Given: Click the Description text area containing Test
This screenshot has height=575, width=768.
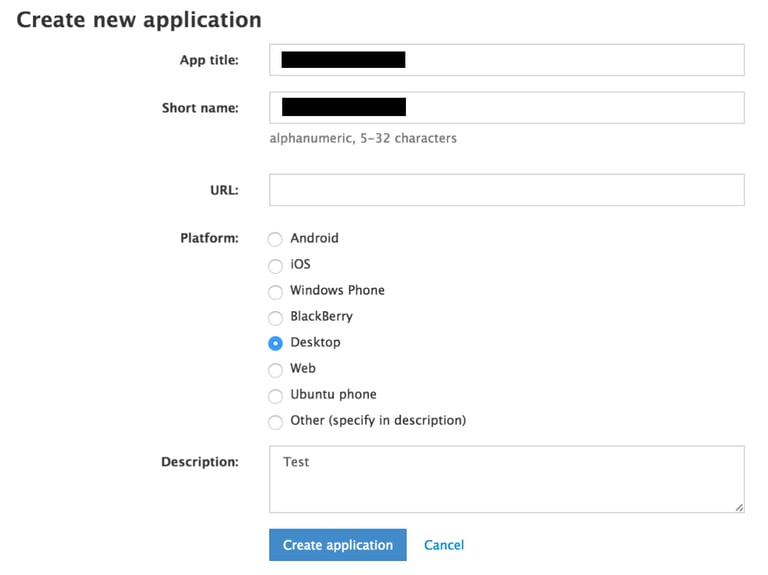Looking at the screenshot, I should tap(506, 479).
